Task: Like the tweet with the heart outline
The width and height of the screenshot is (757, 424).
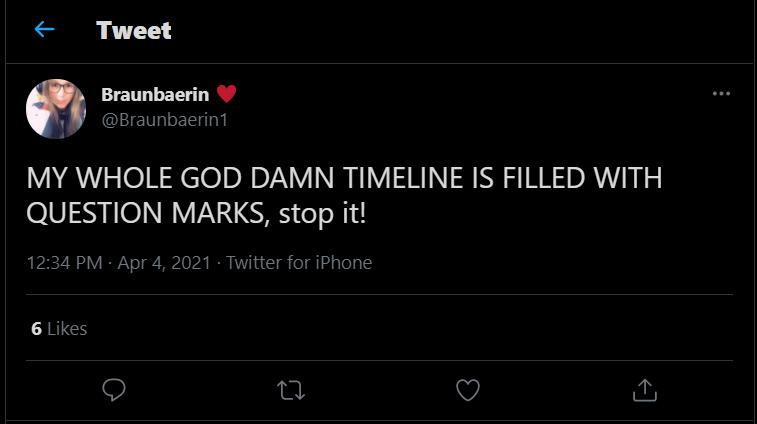Action: coord(468,390)
